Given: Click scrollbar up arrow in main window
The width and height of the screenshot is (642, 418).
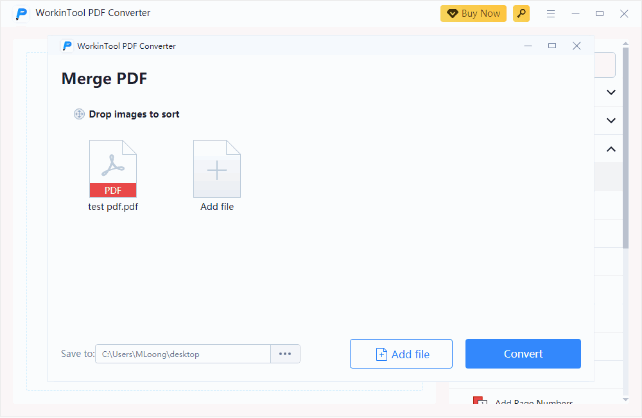Looking at the screenshot, I should 626,43.
